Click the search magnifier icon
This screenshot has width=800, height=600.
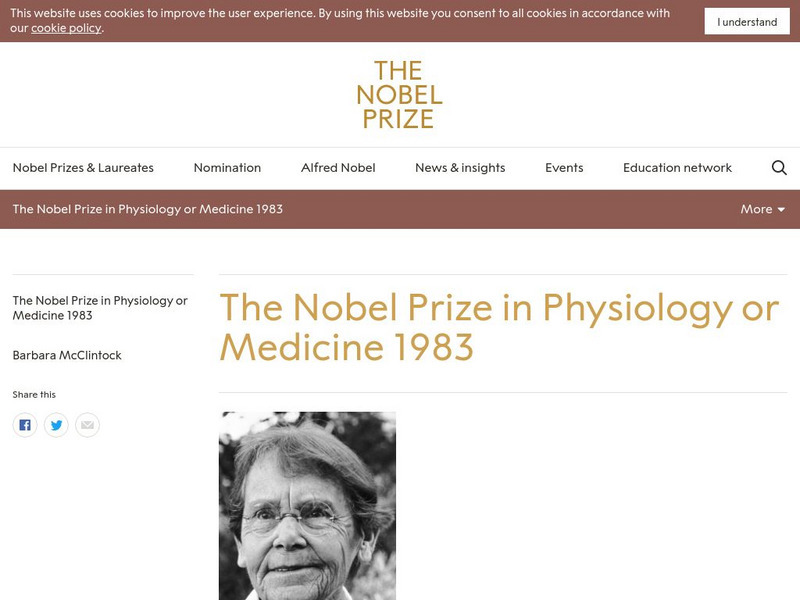point(779,168)
